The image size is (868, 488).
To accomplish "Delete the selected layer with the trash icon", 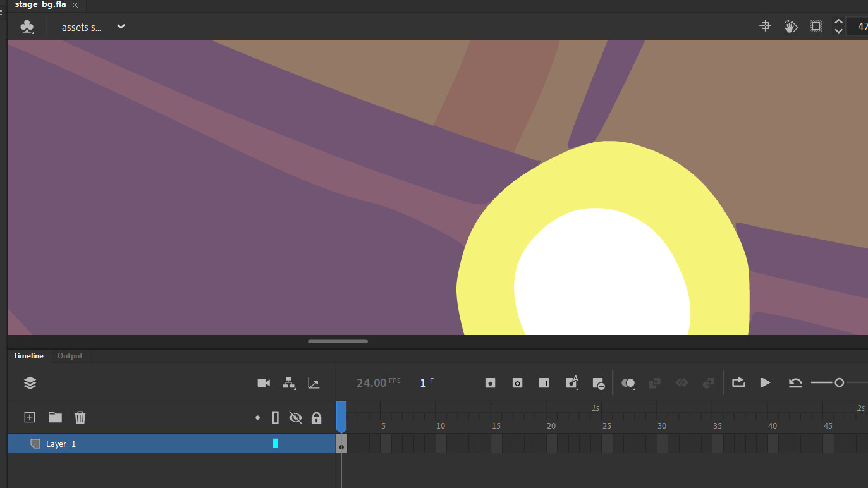I will 80,417.
